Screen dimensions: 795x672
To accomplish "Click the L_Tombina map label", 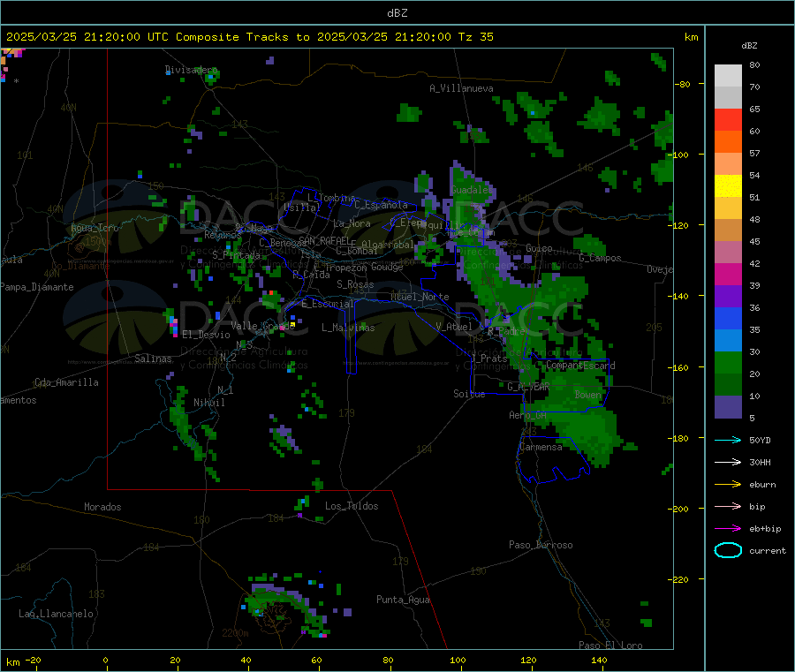I will coord(331,198).
